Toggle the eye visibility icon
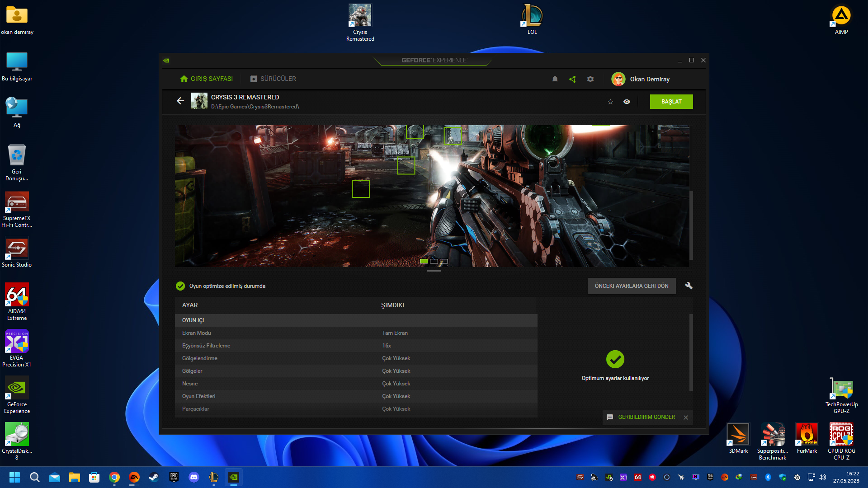868x488 pixels. [x=627, y=102]
